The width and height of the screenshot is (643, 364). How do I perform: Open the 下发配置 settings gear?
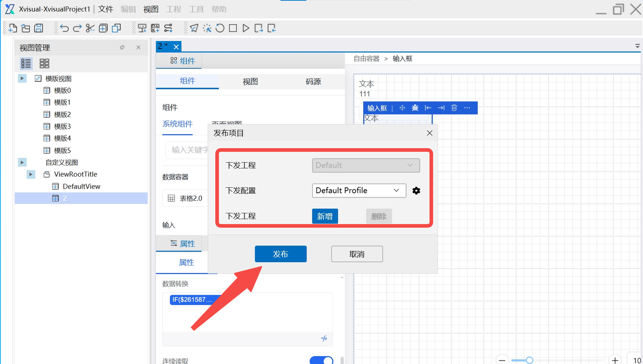coord(416,191)
